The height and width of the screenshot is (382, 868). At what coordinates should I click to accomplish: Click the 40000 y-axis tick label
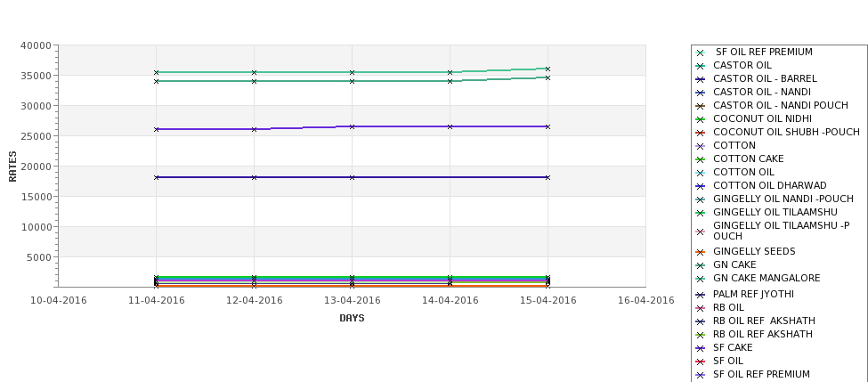click(x=36, y=45)
